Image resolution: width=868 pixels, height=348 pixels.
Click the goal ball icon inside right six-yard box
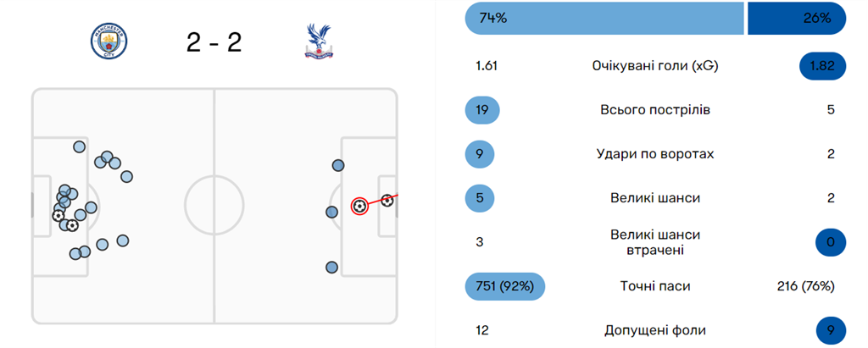387,201
